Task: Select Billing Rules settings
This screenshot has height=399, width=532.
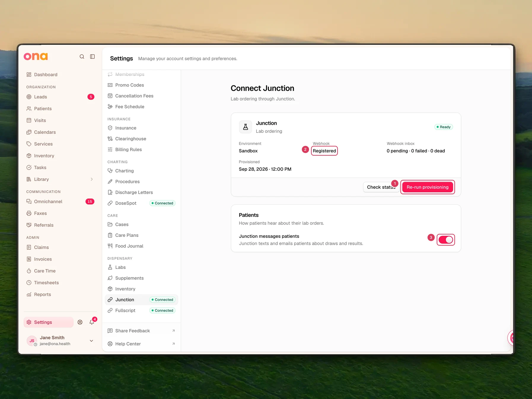Action: point(141,150)
